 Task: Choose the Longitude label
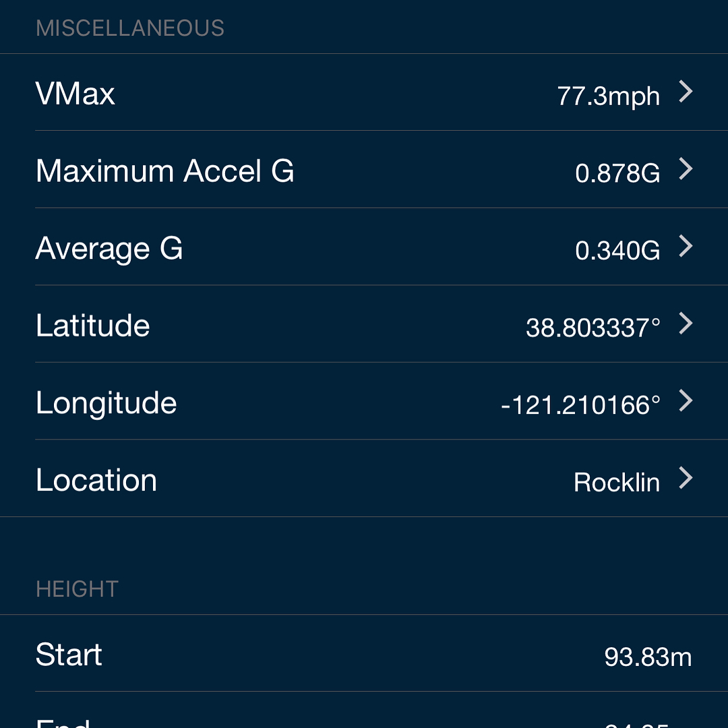click(107, 403)
